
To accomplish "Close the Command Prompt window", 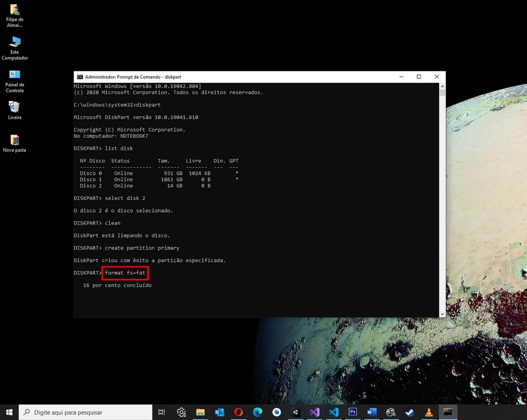I will [436, 77].
